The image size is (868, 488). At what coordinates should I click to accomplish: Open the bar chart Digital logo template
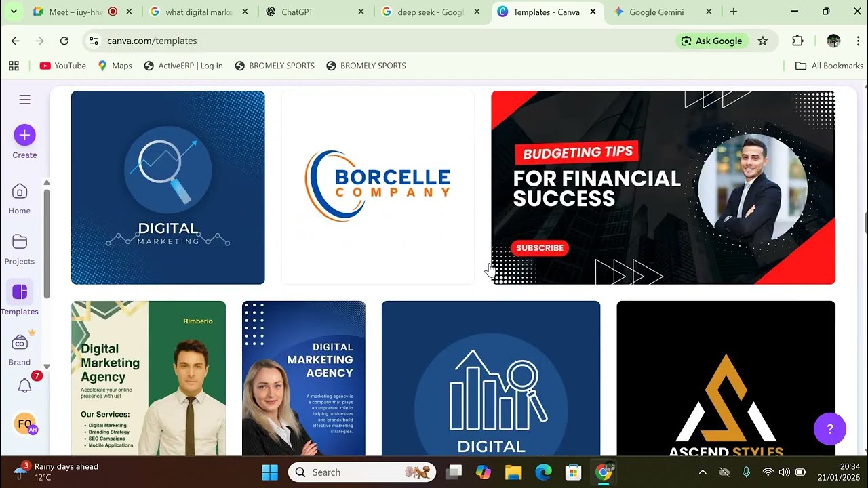(x=491, y=378)
